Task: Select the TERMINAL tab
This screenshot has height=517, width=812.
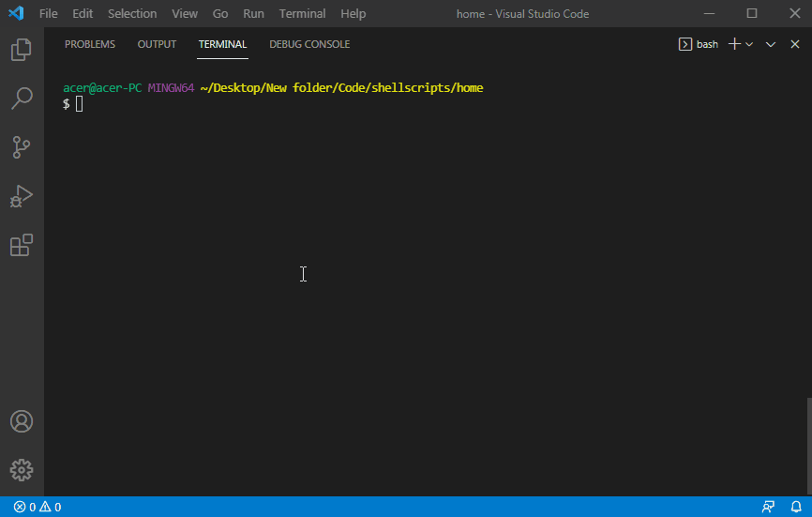Action: point(222,44)
